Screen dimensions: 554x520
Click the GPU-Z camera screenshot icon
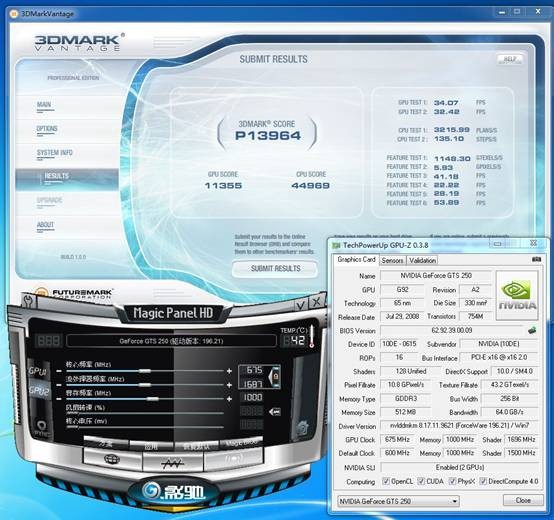click(x=536, y=260)
